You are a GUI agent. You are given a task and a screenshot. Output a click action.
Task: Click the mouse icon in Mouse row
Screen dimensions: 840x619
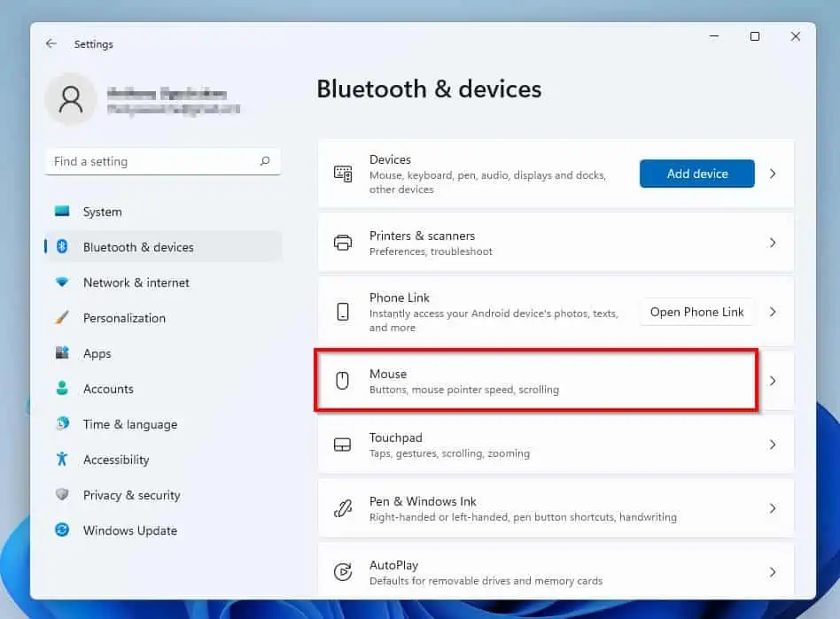click(x=342, y=380)
